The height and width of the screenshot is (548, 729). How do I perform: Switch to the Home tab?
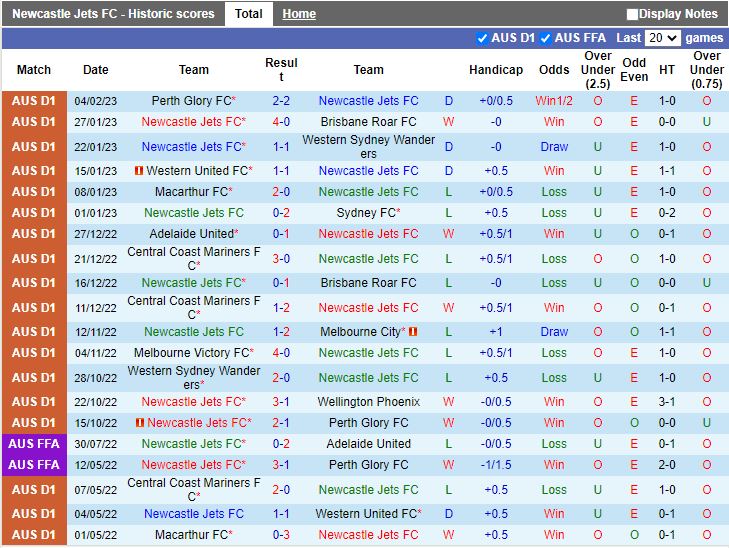click(x=298, y=14)
